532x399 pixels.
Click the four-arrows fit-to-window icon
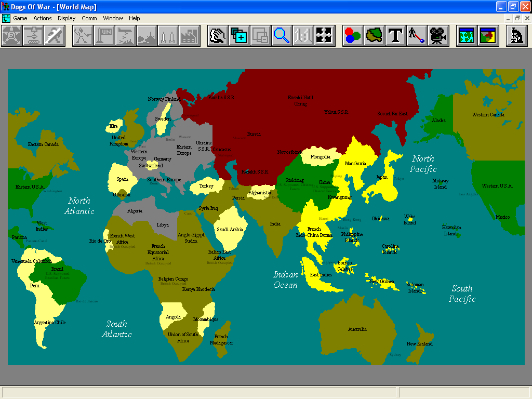tap(325, 36)
